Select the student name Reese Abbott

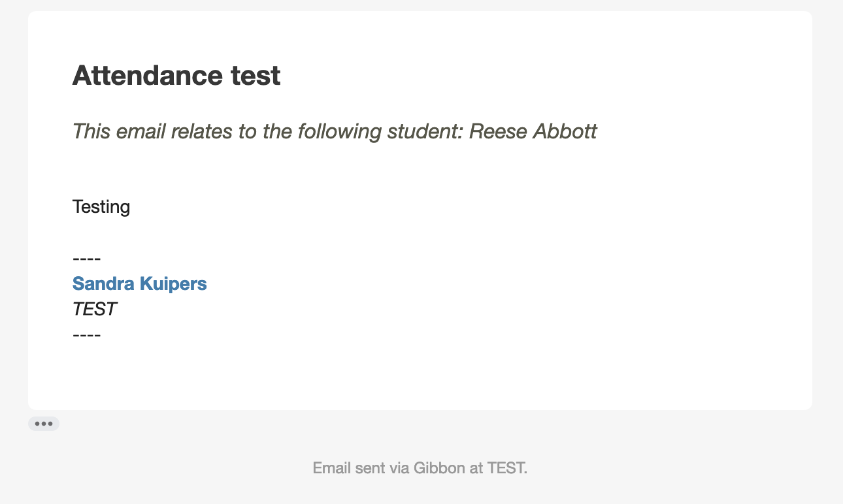tap(533, 132)
